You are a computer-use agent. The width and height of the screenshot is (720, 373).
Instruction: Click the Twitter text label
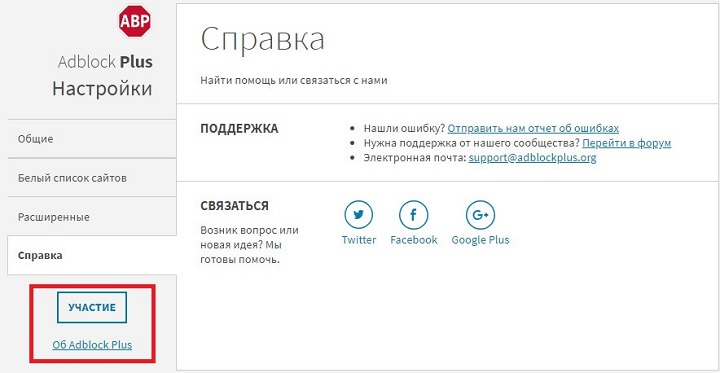pos(359,240)
